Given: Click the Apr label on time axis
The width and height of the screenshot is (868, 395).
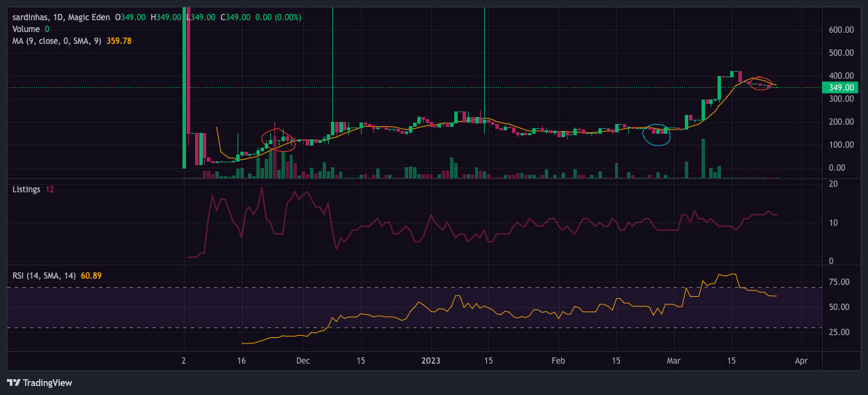Looking at the screenshot, I should pyautogui.click(x=801, y=361).
